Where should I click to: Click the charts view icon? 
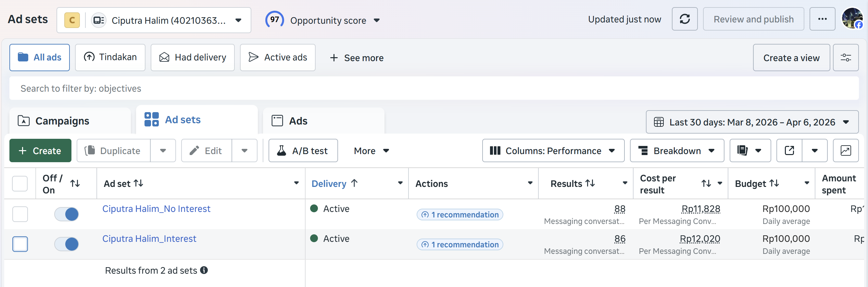click(845, 151)
